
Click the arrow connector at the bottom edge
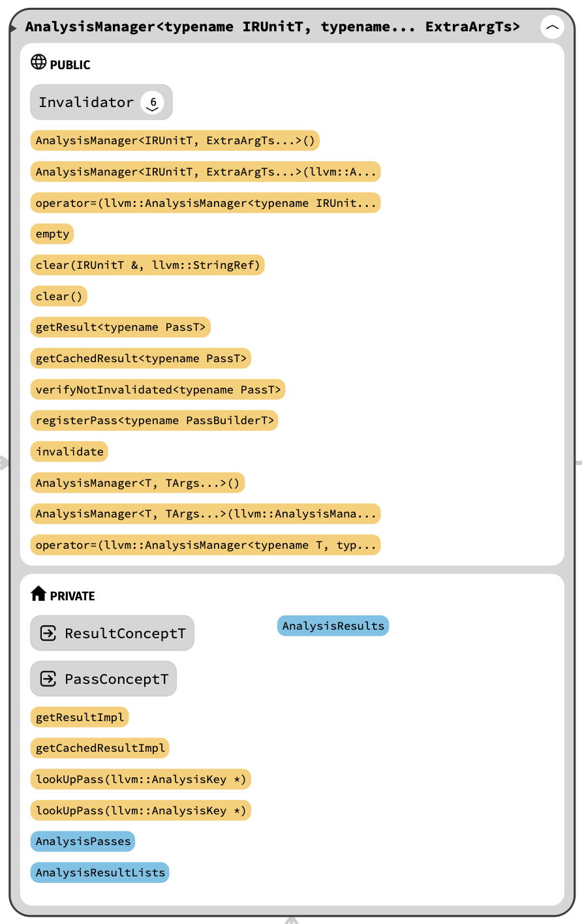point(292,919)
